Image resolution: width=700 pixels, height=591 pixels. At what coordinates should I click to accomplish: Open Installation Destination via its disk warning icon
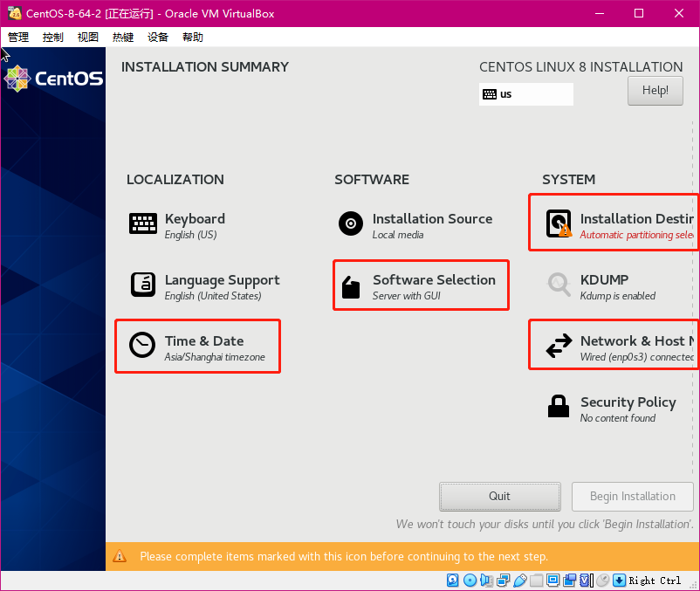point(559,223)
